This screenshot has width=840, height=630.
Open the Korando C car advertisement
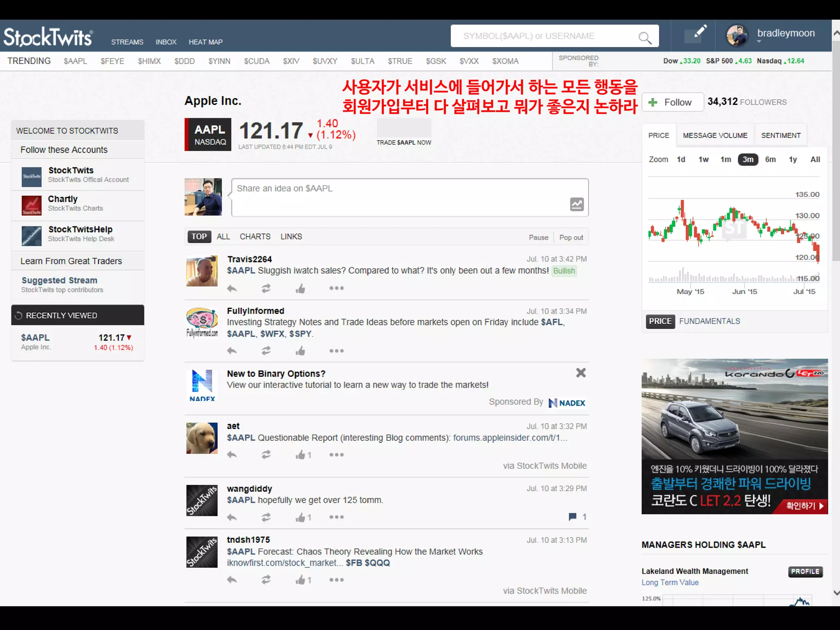pos(735,436)
